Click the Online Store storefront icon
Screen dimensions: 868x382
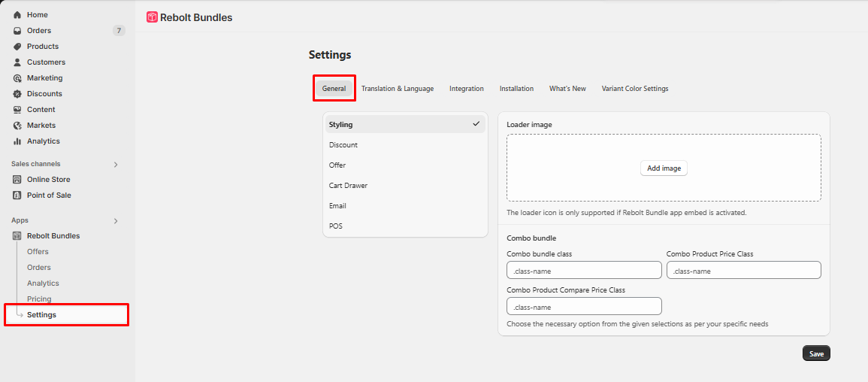pyautogui.click(x=17, y=180)
